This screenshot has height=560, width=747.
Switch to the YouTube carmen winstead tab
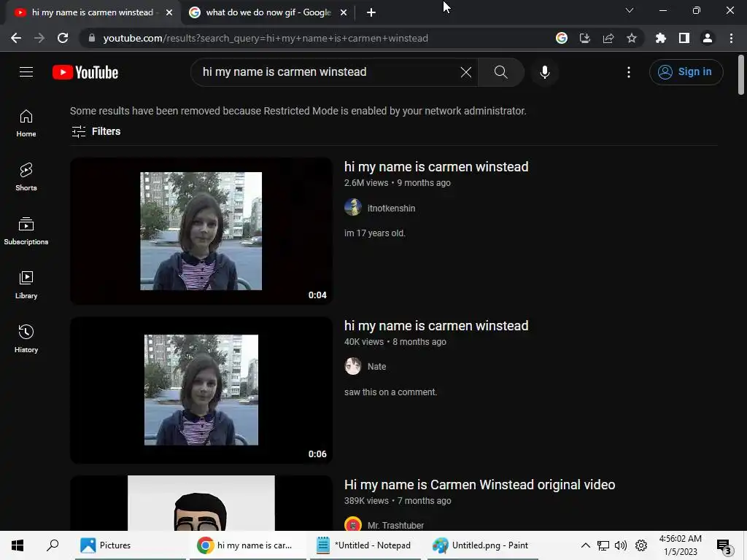pyautogui.click(x=93, y=12)
